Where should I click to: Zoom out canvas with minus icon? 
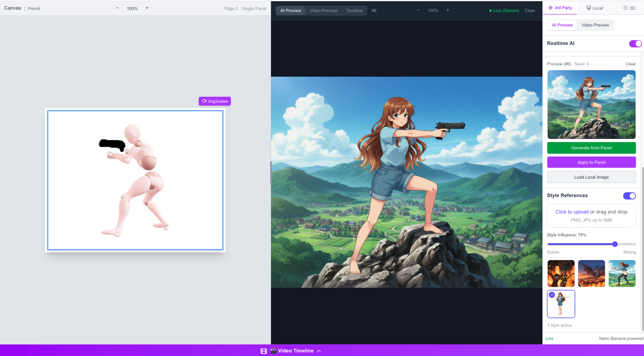[x=117, y=8]
